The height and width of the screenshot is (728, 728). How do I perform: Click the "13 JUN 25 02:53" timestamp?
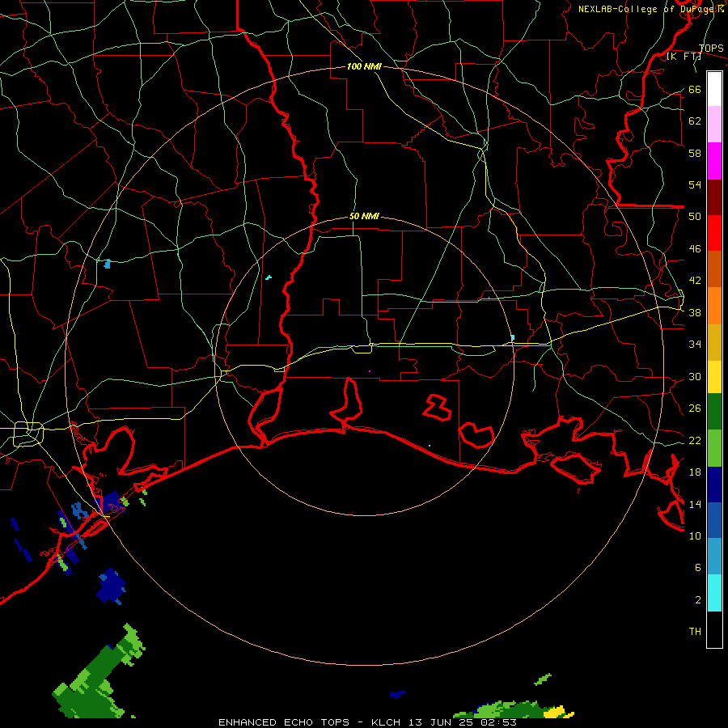pyautogui.click(x=463, y=722)
